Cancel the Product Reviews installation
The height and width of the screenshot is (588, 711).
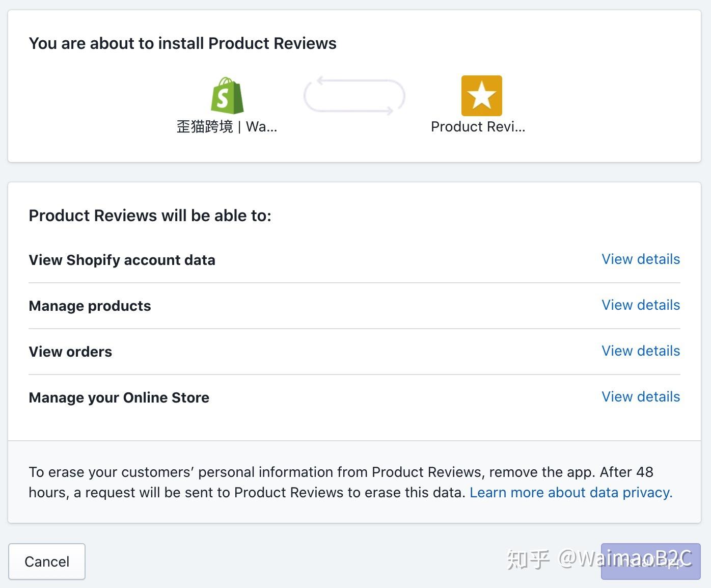click(x=47, y=561)
